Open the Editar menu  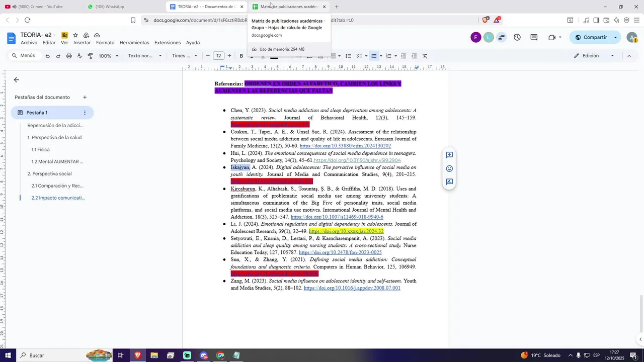[x=49, y=43]
